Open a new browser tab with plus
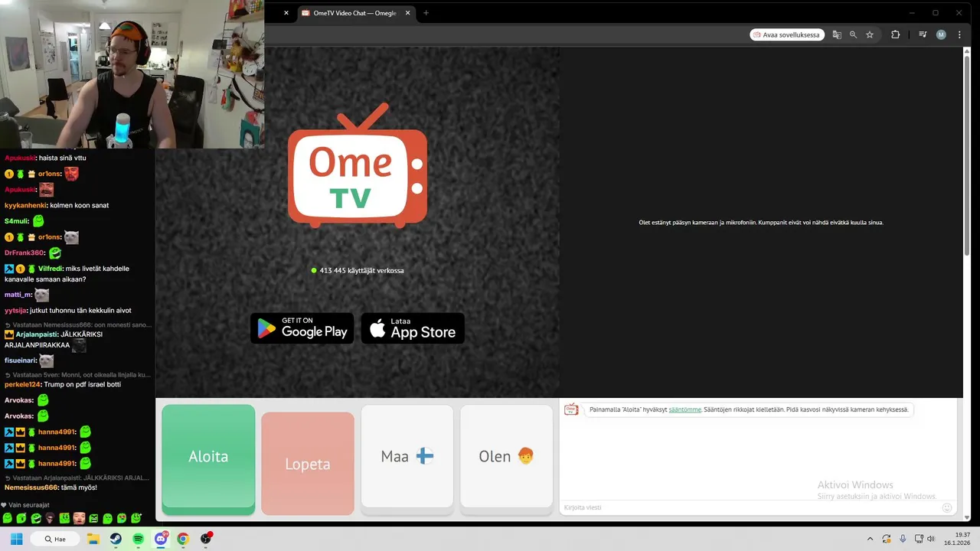The height and width of the screenshot is (551, 980). click(426, 13)
